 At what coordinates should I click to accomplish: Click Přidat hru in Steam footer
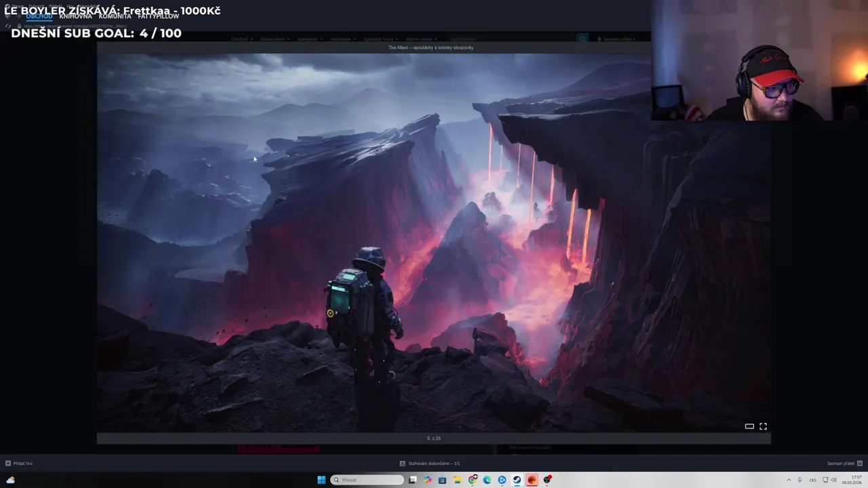[23, 464]
